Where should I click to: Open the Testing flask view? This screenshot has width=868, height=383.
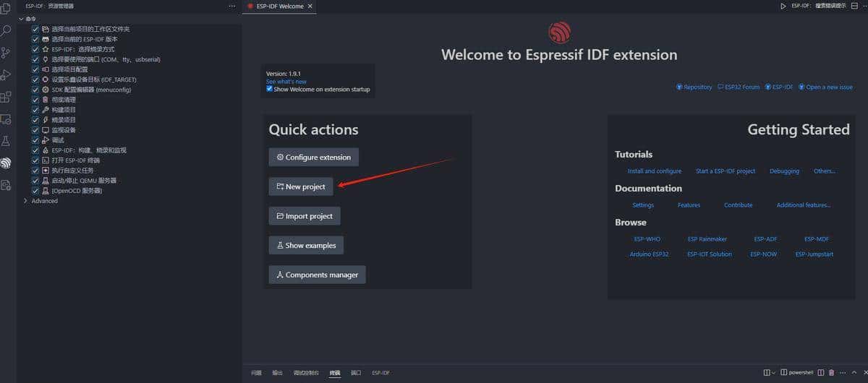click(7, 141)
